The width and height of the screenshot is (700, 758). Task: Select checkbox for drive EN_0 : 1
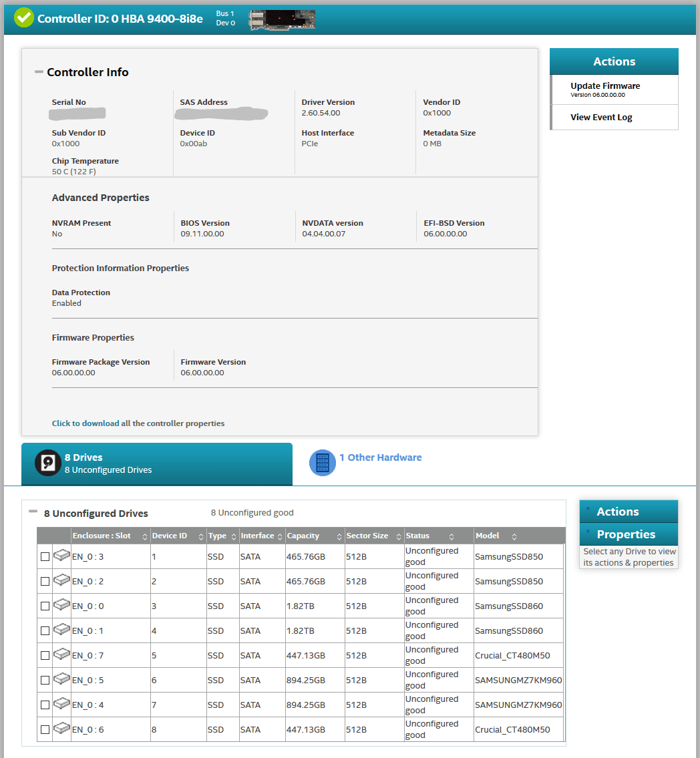pyautogui.click(x=45, y=631)
